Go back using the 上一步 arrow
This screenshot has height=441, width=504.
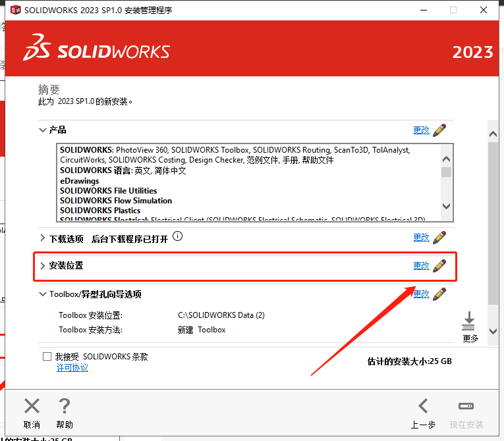point(423,406)
